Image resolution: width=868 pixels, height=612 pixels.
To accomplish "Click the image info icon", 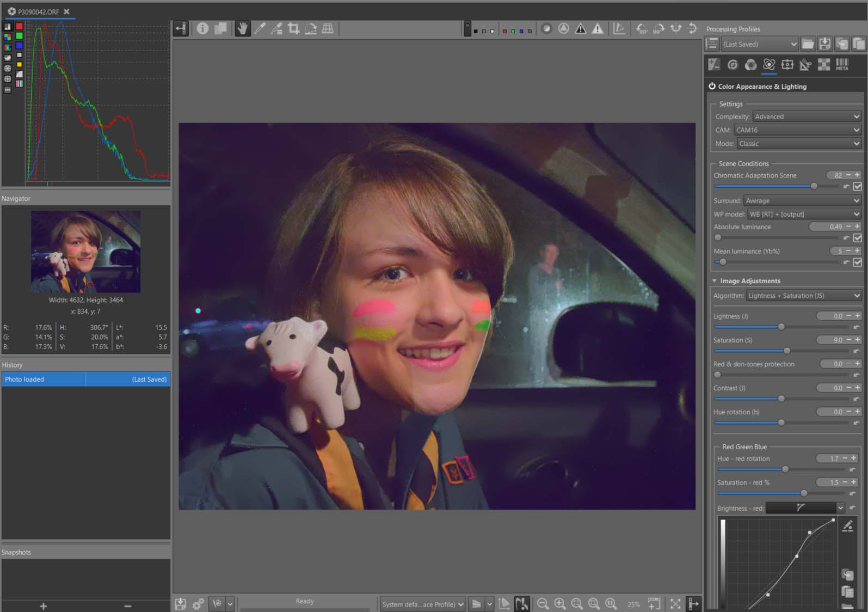I will click(x=202, y=28).
